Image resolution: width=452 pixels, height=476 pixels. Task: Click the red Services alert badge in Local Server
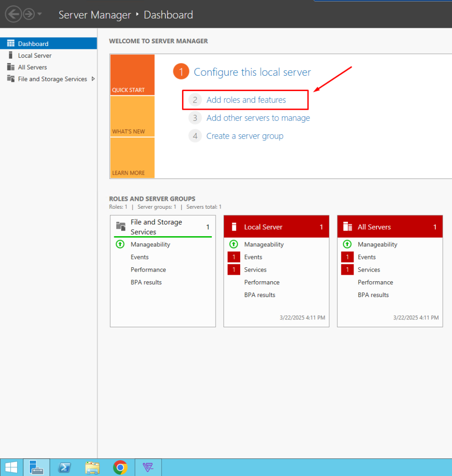234,270
